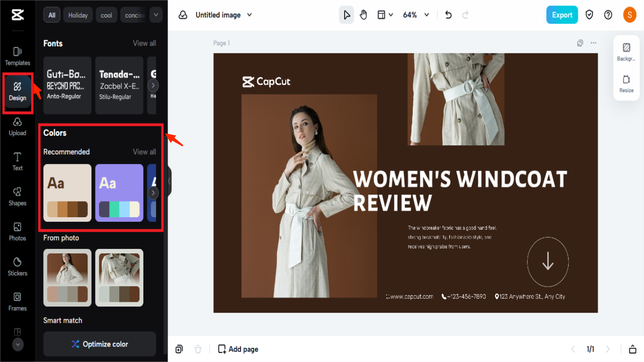Image resolution: width=644 pixels, height=362 pixels.
Task: Open the Frames panel
Action: click(18, 302)
